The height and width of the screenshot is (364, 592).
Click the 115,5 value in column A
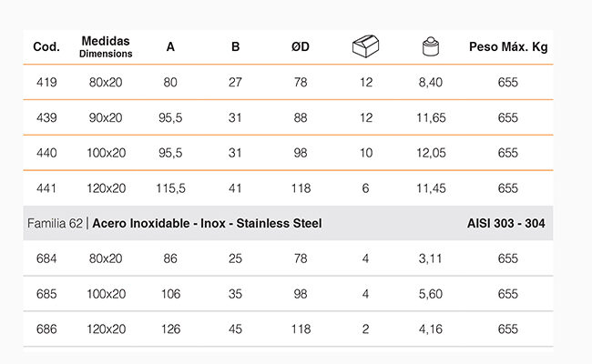[170, 188]
